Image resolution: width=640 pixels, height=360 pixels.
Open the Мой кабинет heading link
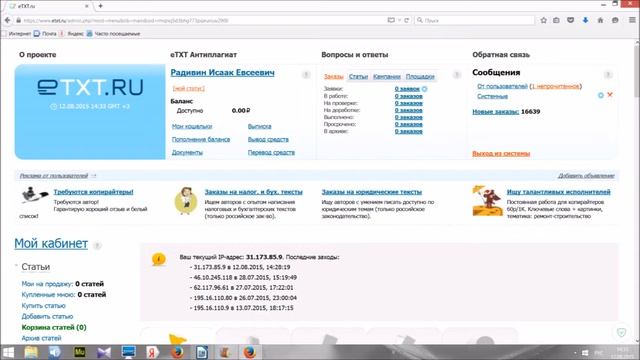pyautogui.click(x=51, y=244)
